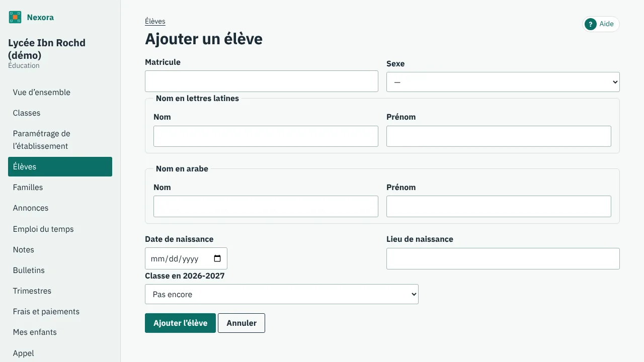Open the Aide help button
644x362 pixels.
(601, 24)
